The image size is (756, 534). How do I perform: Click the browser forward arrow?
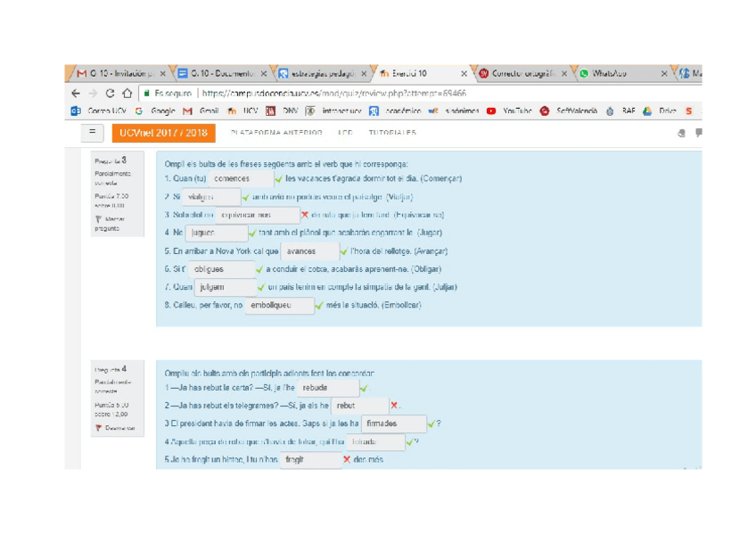pyautogui.click(x=93, y=93)
